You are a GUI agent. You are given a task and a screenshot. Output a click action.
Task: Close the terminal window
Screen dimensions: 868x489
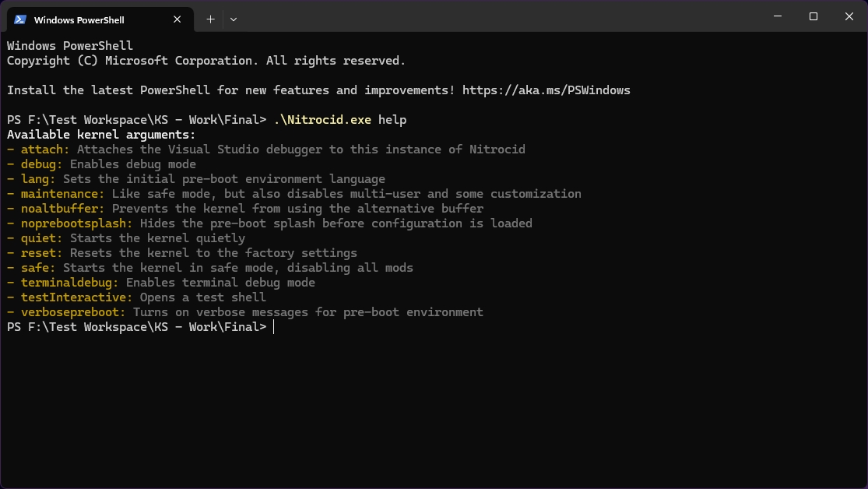pos(849,17)
